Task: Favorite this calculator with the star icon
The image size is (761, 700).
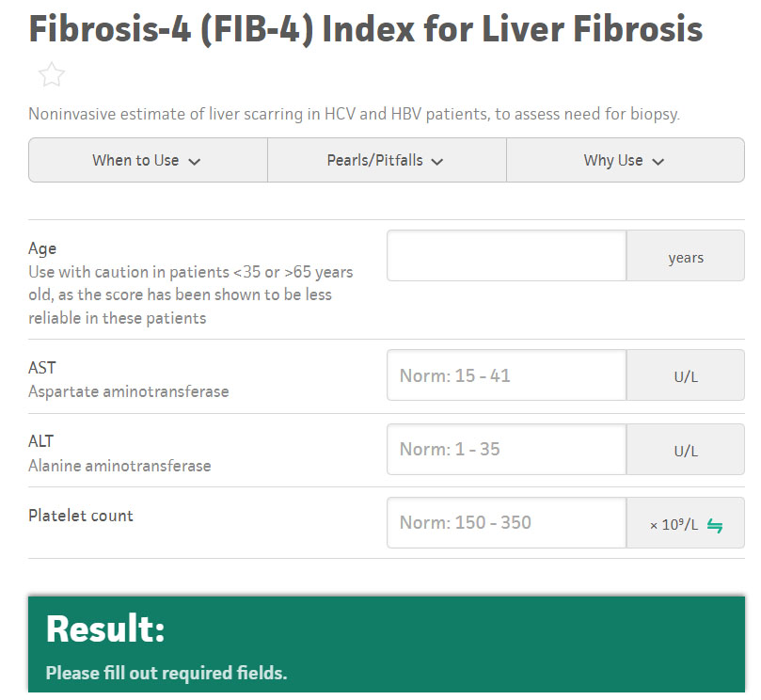Action: pos(52,75)
